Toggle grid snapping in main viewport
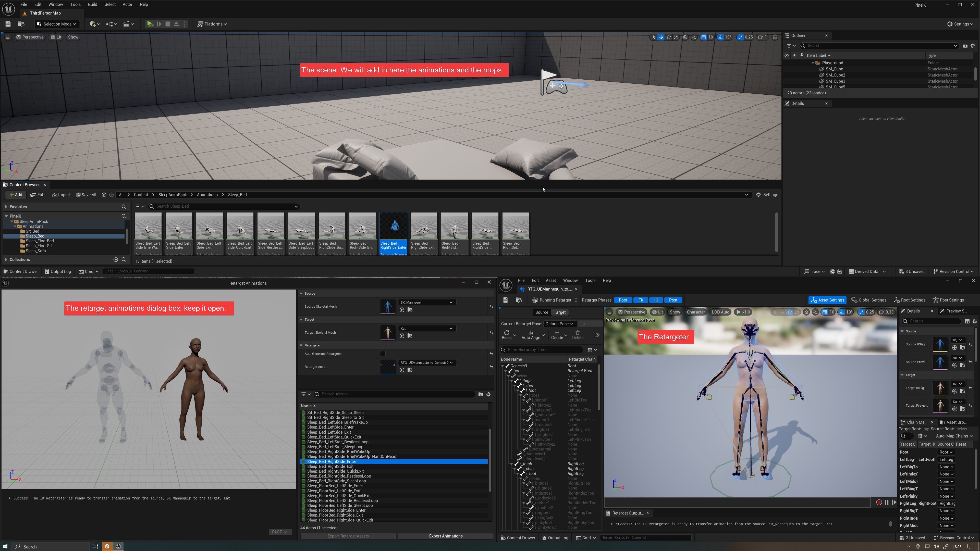This screenshot has width=980, height=551. click(704, 37)
